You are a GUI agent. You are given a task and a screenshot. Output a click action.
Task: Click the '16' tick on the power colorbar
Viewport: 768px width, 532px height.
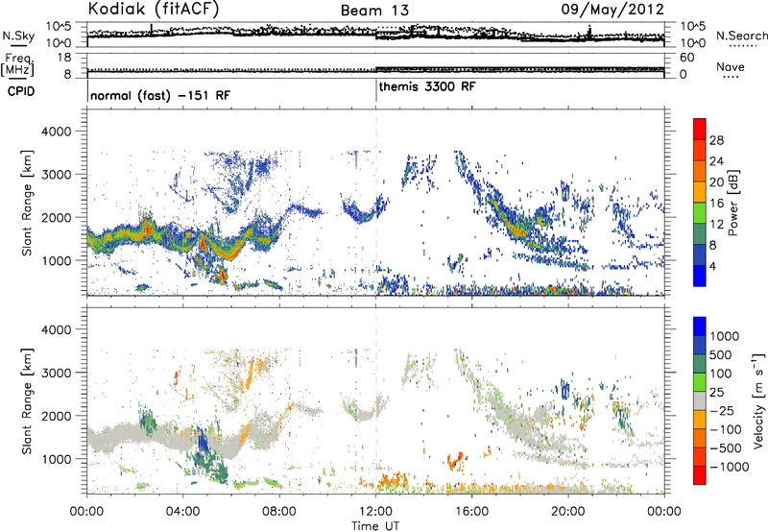pyautogui.click(x=716, y=204)
